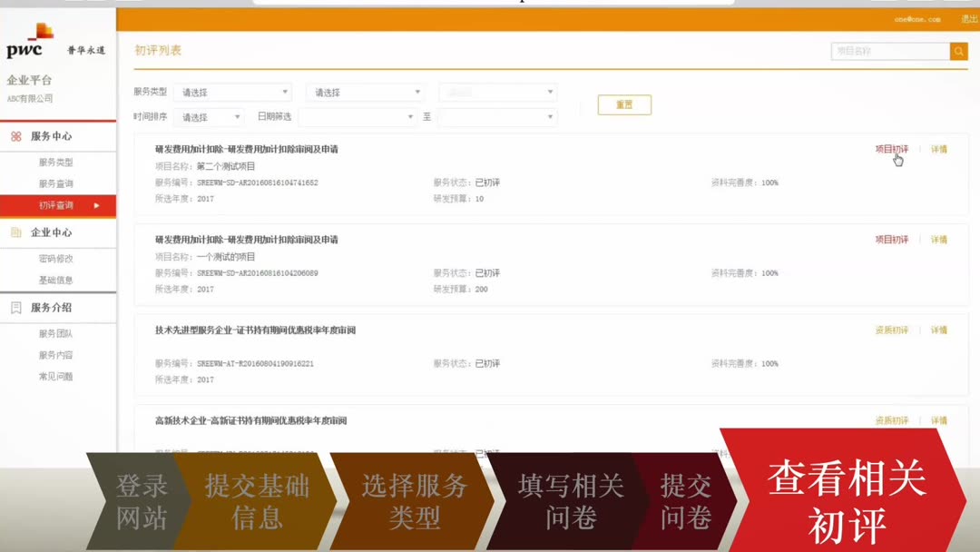Image resolution: width=980 pixels, height=552 pixels.
Task: Click the grid icon beside 服务中心
Action: [15, 138]
